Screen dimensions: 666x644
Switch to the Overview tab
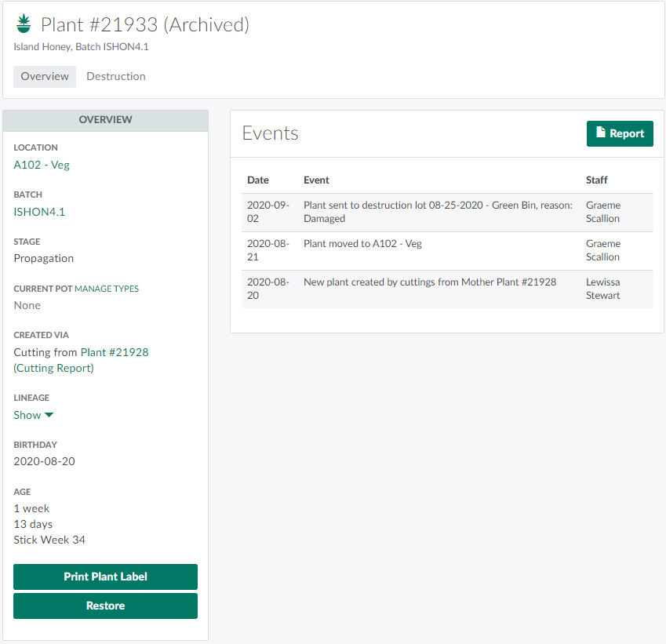pos(45,76)
